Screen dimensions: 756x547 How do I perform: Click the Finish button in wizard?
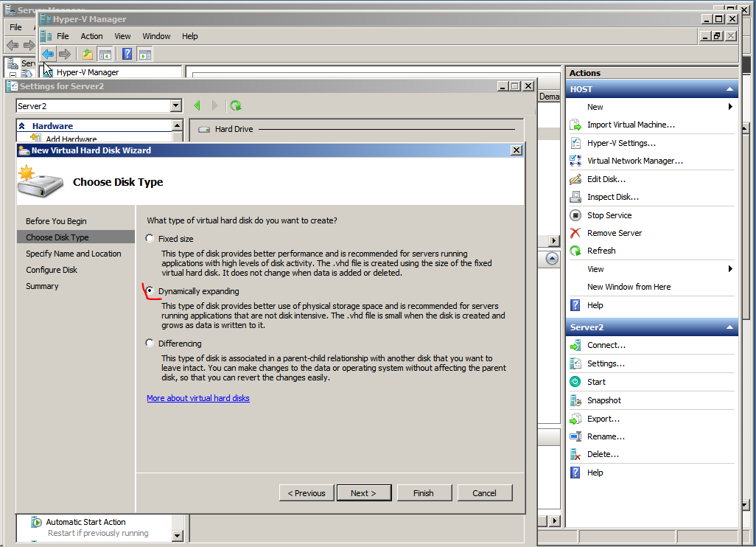(424, 493)
